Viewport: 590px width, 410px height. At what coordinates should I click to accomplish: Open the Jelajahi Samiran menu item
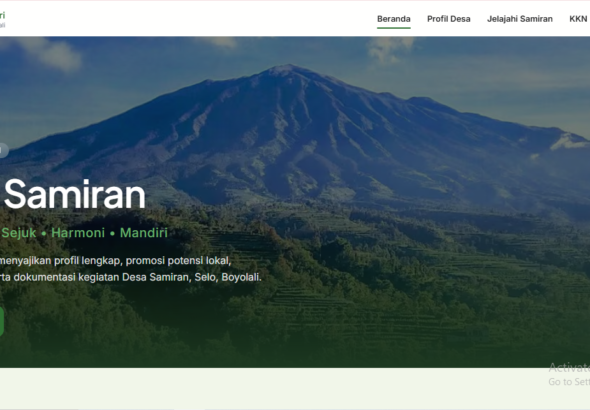click(x=520, y=19)
